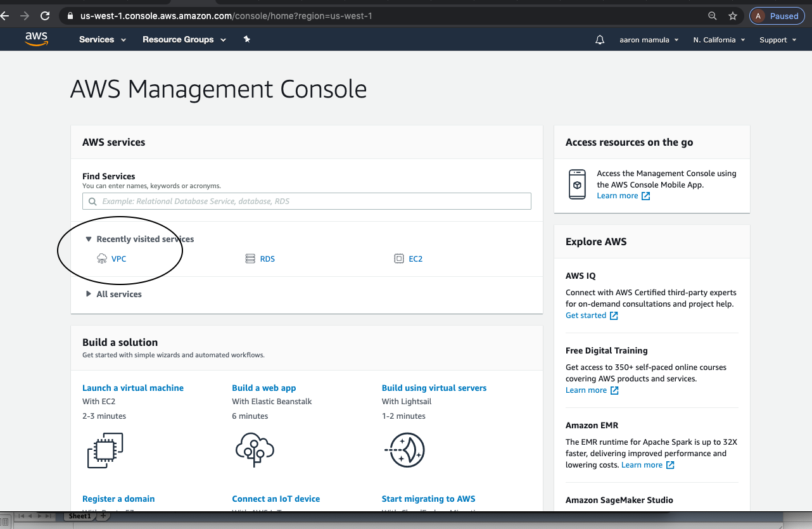
Task: Click the With Elastic Beanstalk text
Action: coord(272,401)
